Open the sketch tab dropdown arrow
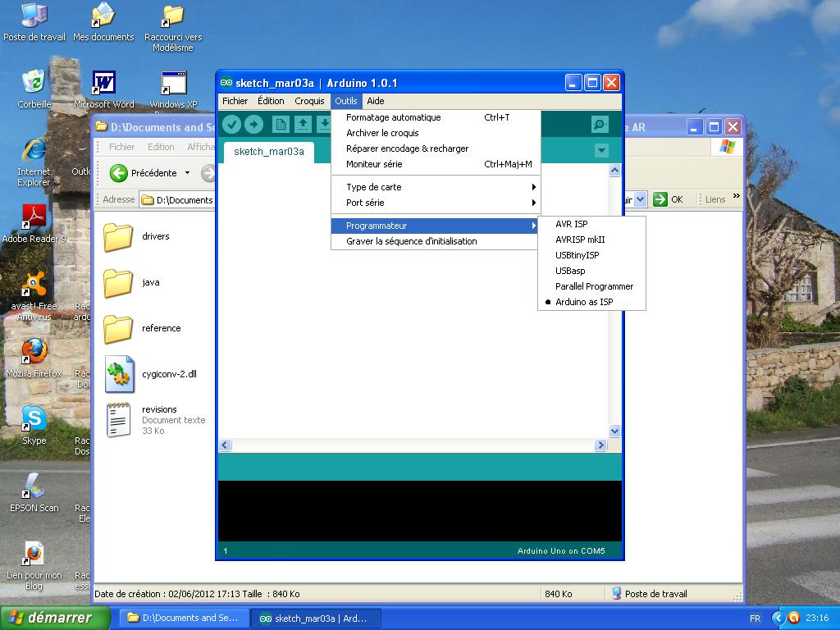 click(x=601, y=151)
